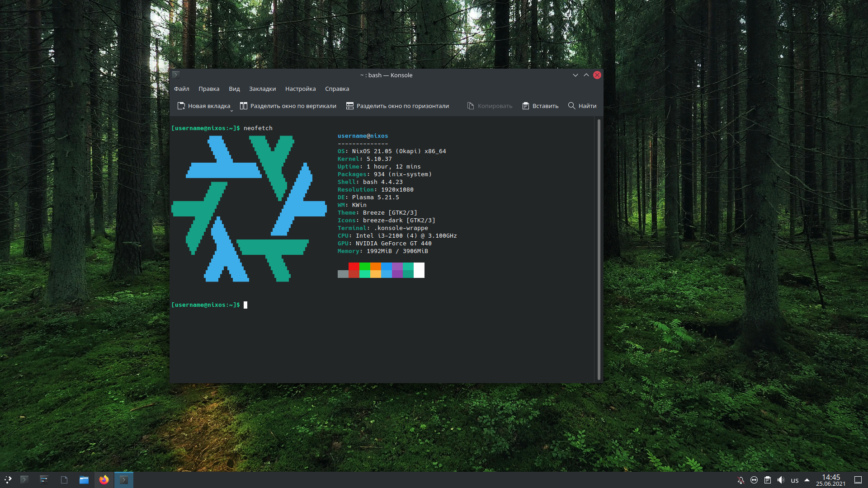The width and height of the screenshot is (868, 488).
Task: Click the Вставить paste icon
Action: click(x=526, y=106)
